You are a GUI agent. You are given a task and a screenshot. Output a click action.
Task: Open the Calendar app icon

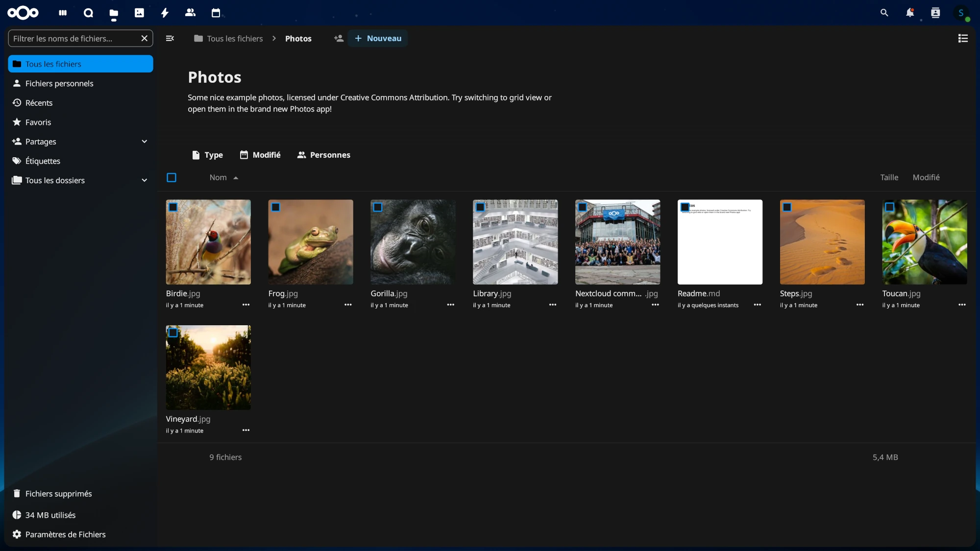pos(216,13)
